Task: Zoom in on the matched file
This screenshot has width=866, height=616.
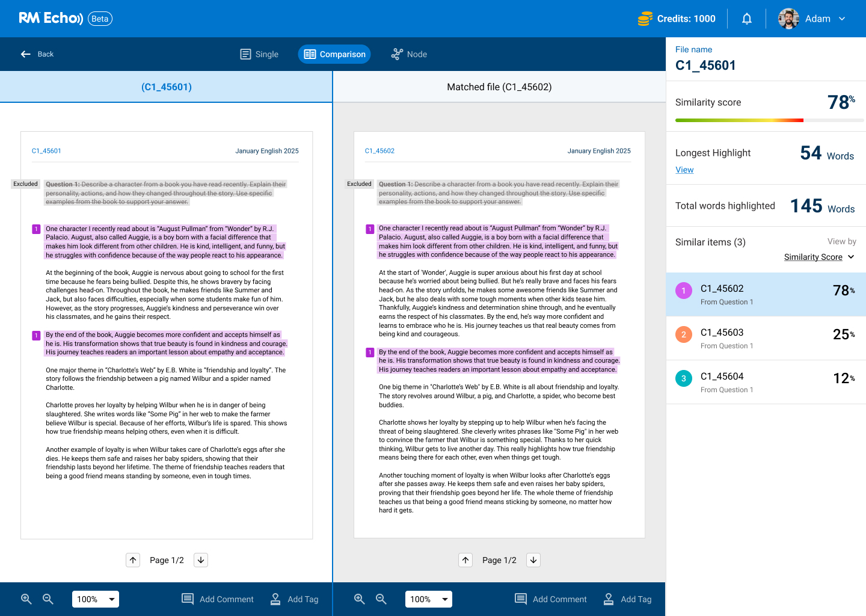Action: click(x=360, y=599)
